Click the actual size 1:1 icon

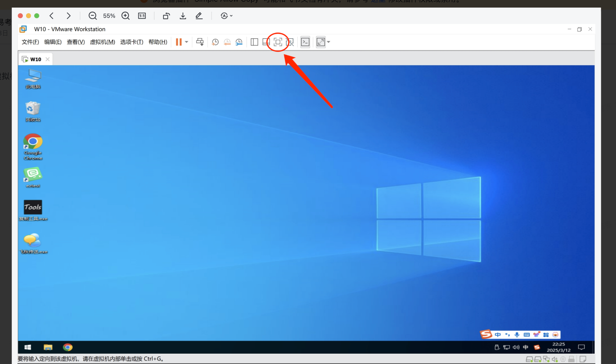(142, 16)
